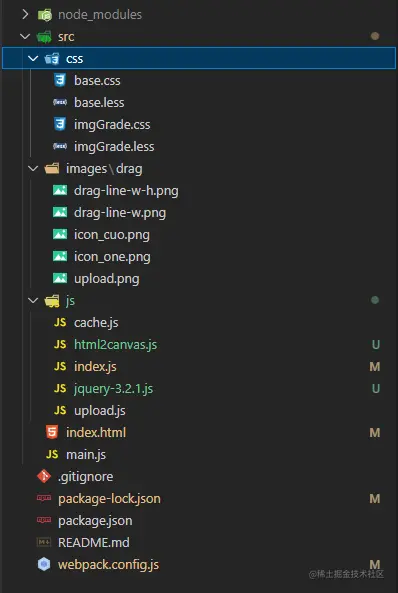This screenshot has width=398, height=593.
Task: Click the markdown icon next to README.md
Action: point(44,542)
